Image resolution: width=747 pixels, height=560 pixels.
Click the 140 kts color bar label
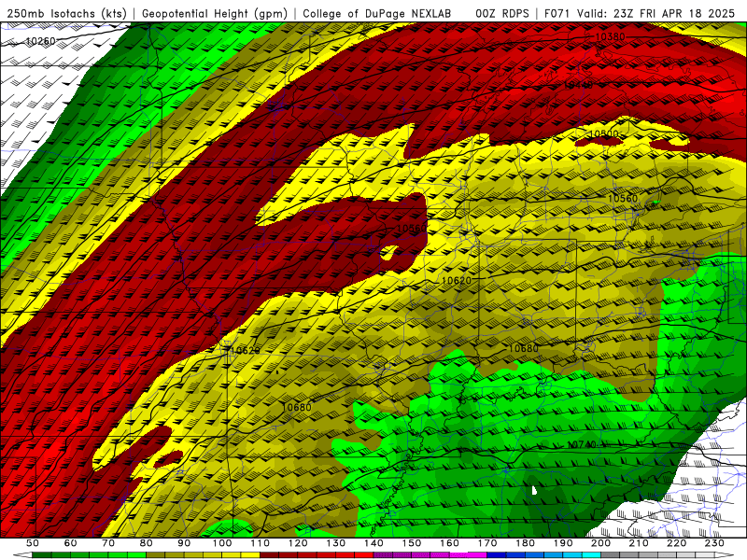[x=374, y=543]
